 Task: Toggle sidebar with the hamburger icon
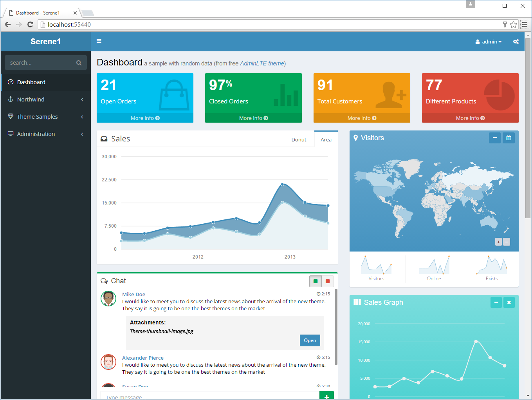[x=99, y=41]
